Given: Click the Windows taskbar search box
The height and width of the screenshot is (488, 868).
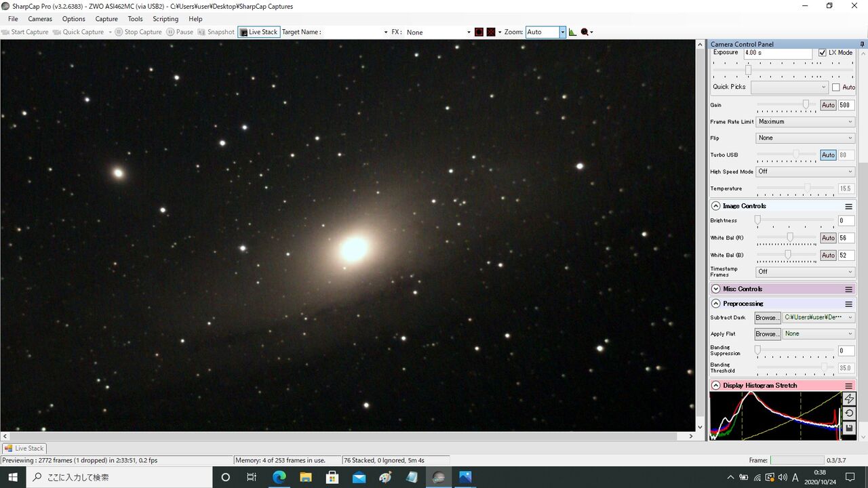Looking at the screenshot, I should (120, 477).
